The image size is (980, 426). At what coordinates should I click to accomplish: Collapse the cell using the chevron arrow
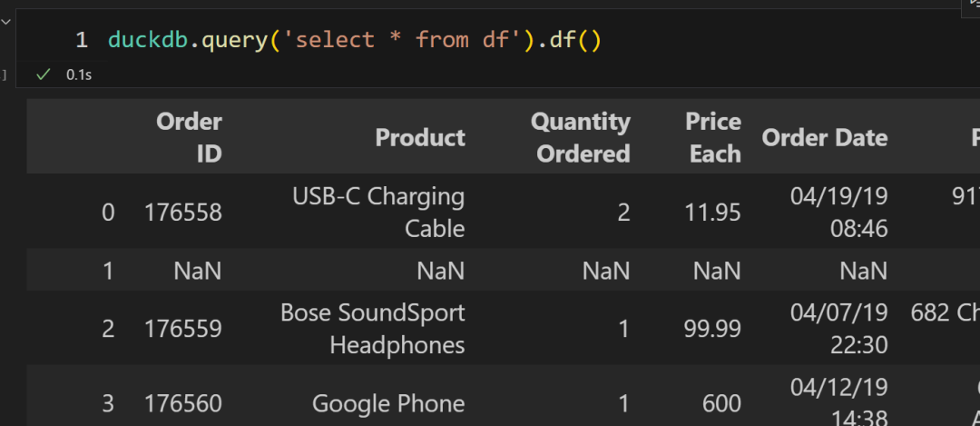click(6, 21)
